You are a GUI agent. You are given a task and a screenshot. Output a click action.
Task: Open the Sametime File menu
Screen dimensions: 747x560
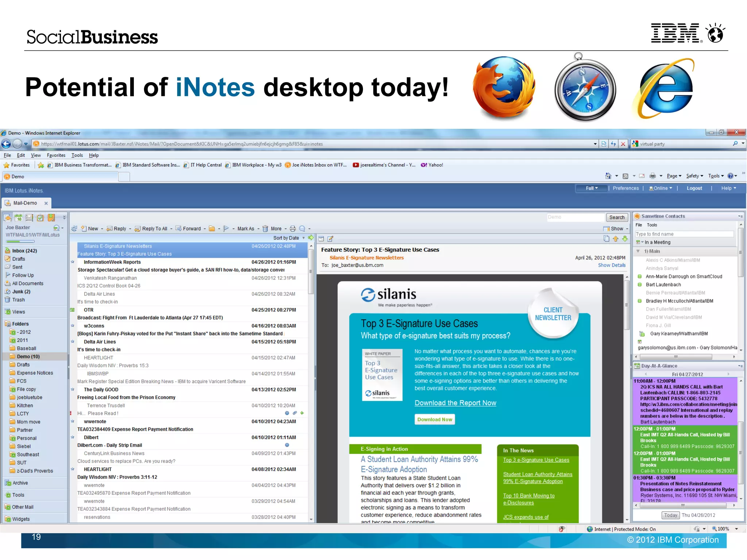tap(639, 225)
